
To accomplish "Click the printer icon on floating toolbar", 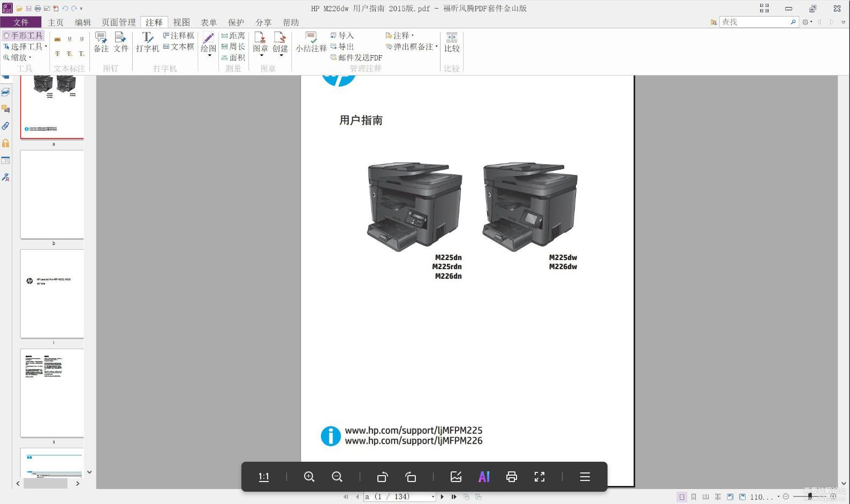I will [512, 477].
